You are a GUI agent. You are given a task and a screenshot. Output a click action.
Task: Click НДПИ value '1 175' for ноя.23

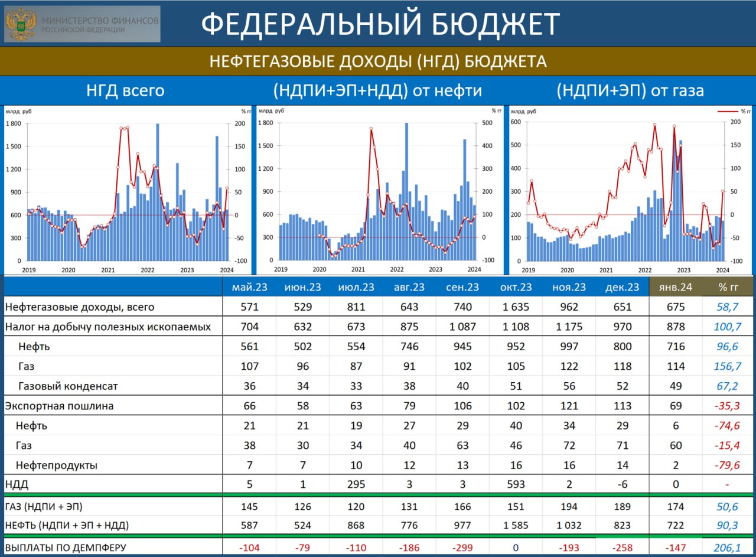pyautogui.click(x=569, y=327)
